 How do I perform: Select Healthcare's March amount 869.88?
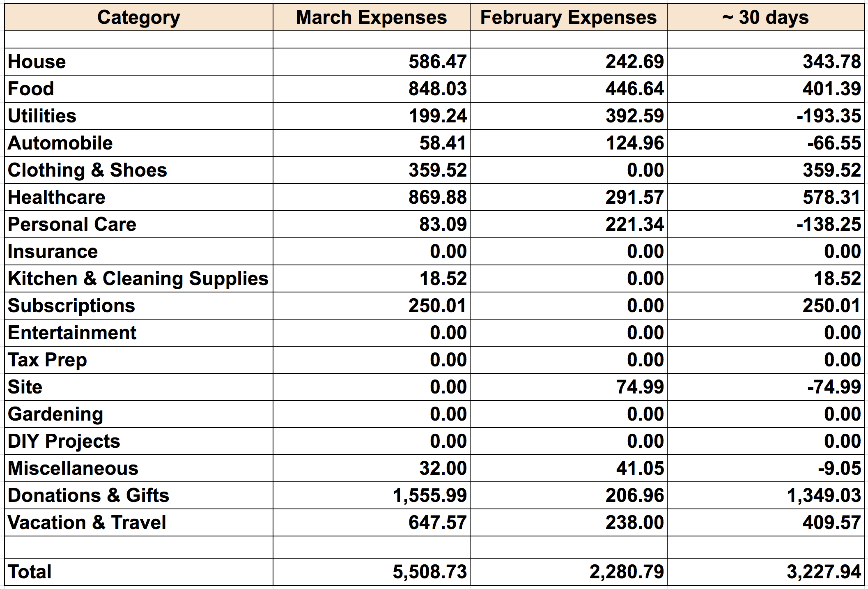pyautogui.click(x=437, y=197)
